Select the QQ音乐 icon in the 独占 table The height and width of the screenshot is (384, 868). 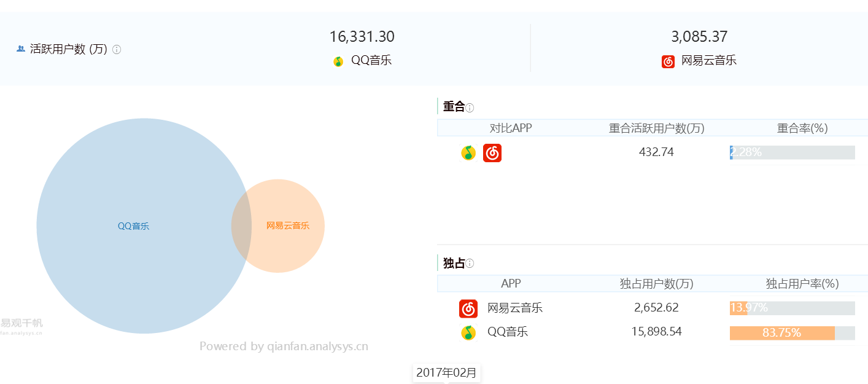click(x=468, y=332)
